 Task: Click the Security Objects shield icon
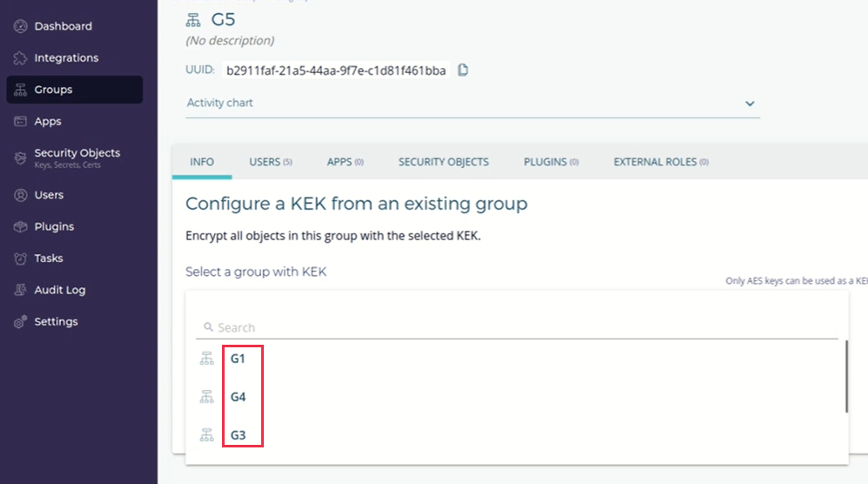21,158
